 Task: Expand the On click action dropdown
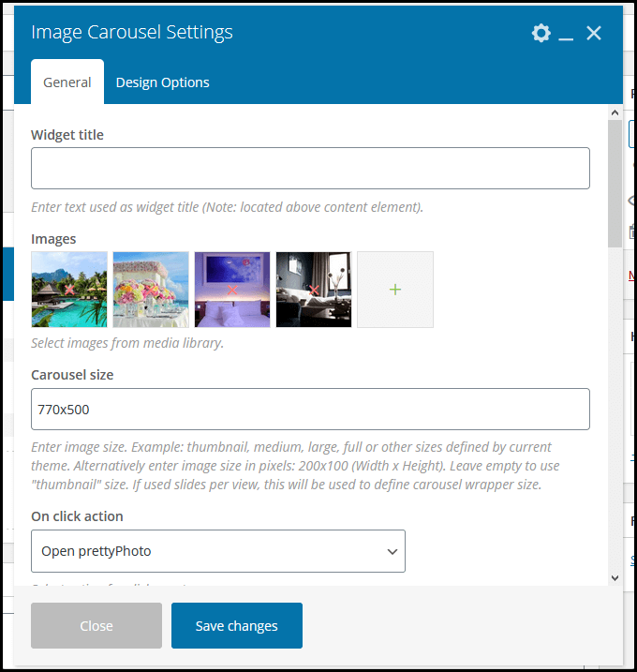217,551
